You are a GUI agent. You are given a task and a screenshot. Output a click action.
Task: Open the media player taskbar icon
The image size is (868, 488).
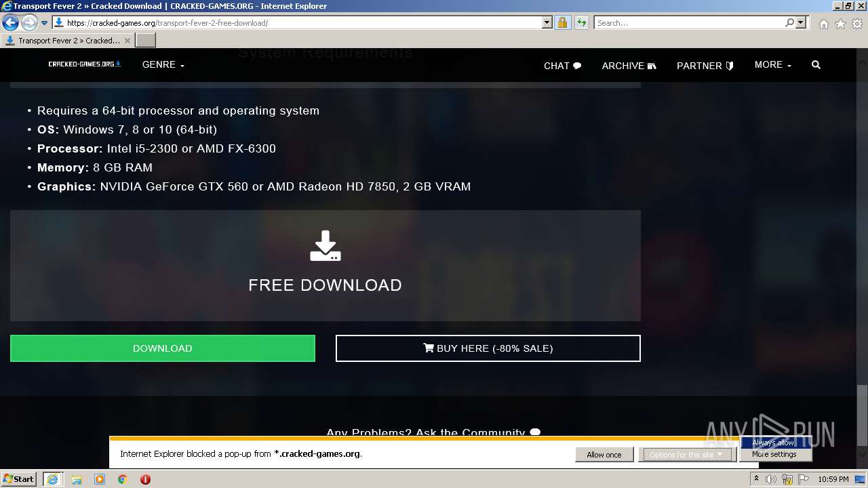[x=100, y=479]
